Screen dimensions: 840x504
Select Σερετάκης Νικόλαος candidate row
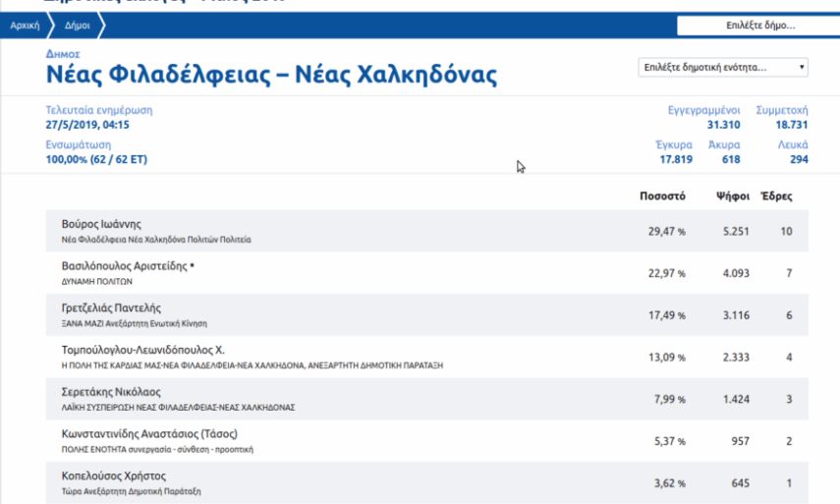click(x=113, y=392)
